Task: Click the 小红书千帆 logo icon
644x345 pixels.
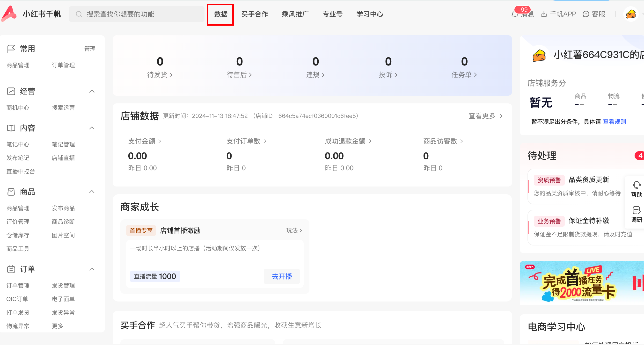Action: tap(9, 14)
